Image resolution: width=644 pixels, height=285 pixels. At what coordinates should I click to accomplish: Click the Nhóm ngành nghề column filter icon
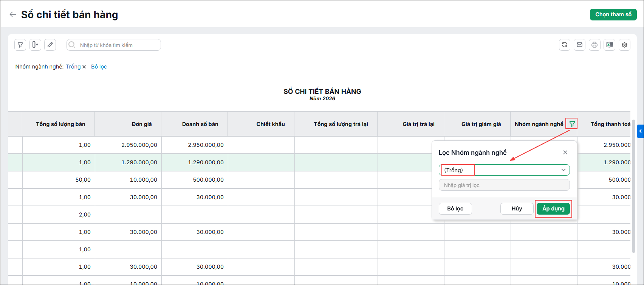tap(572, 124)
